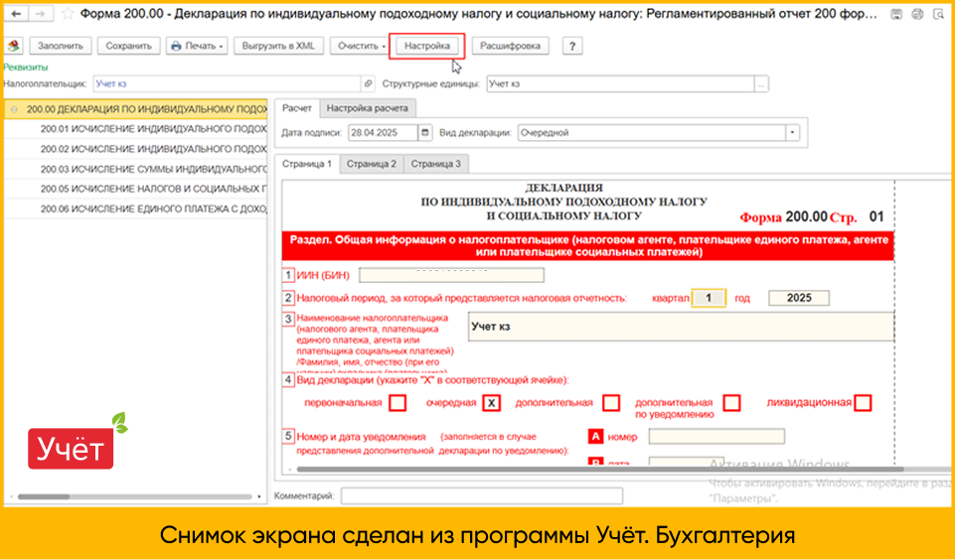Select the 200.00 ДЕКЛАРАЦИЯ ПО ИНДИВИДУАЛЬНОМУ row
The width and height of the screenshot is (955, 560).
(136, 109)
